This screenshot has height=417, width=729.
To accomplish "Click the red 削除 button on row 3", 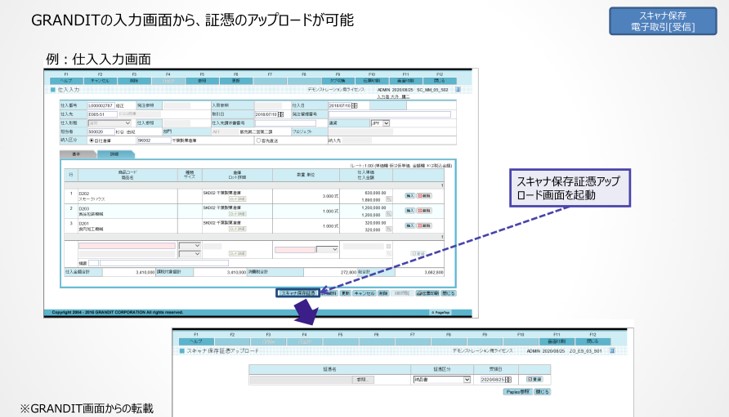I will pyautogui.click(x=424, y=225).
